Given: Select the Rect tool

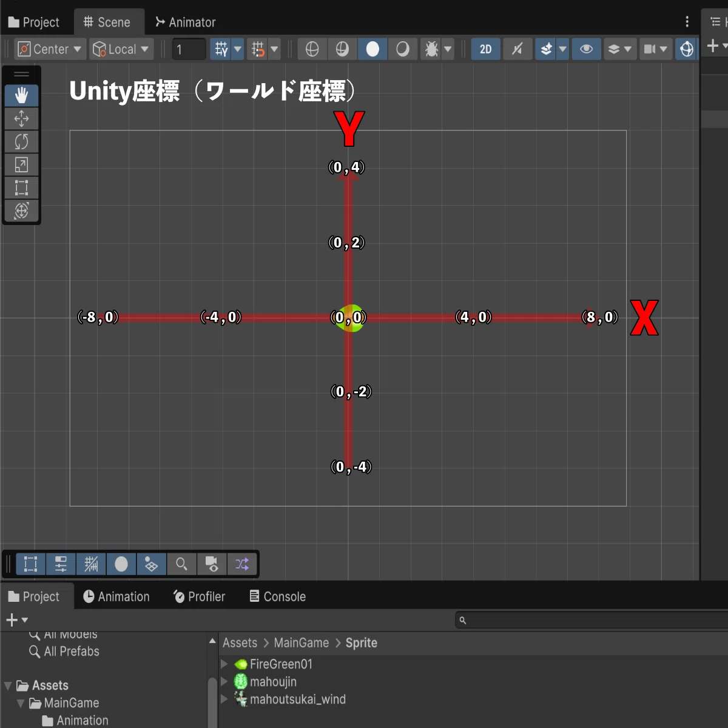Looking at the screenshot, I should click(21, 187).
